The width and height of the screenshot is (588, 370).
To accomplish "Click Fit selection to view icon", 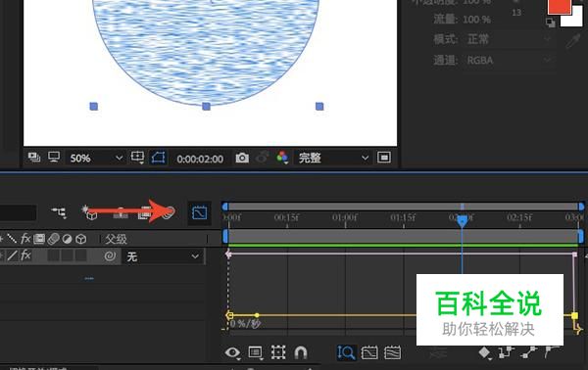I will 369,352.
